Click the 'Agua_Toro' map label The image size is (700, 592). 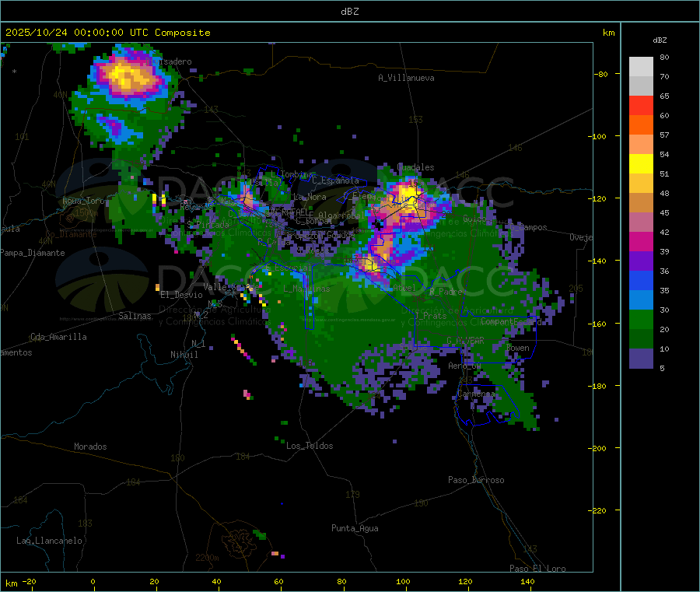[82, 201]
